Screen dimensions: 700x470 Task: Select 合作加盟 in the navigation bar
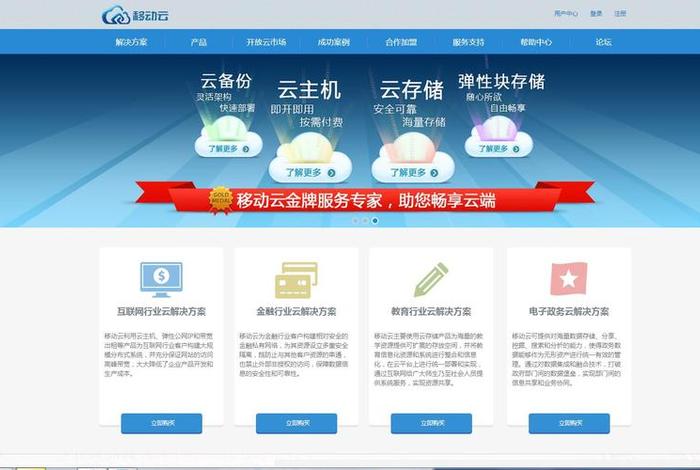tap(401, 42)
